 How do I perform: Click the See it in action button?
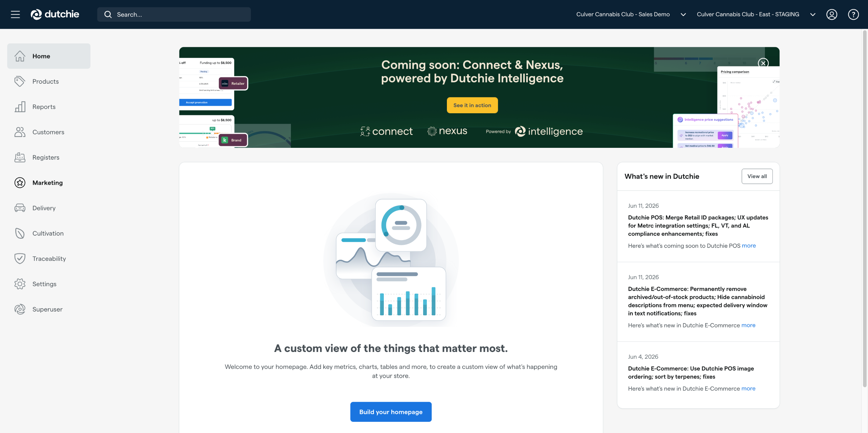[x=472, y=105]
